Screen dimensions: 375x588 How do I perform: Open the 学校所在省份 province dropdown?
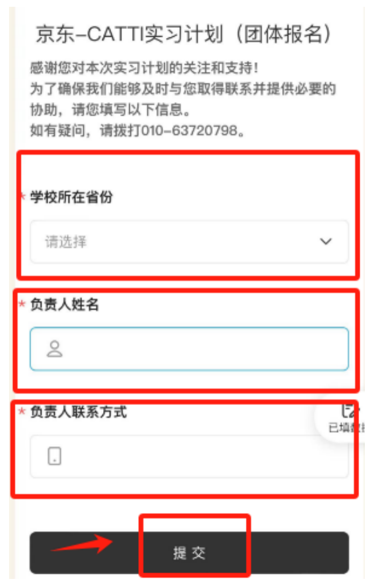(x=189, y=242)
